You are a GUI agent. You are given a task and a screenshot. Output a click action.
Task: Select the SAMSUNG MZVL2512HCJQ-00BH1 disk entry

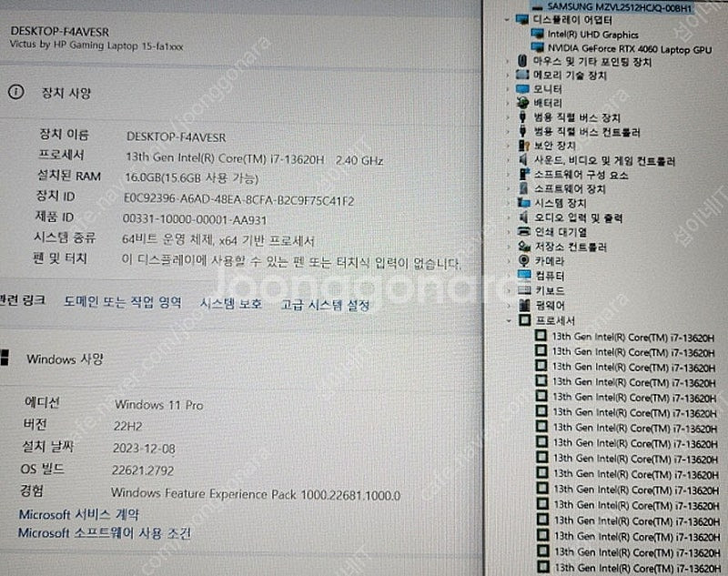tap(619, 7)
